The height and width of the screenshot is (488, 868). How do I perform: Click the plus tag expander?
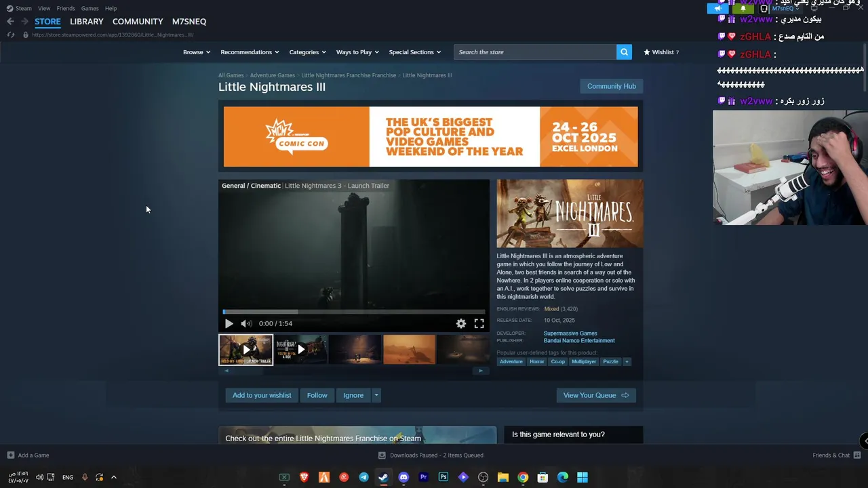(627, 362)
